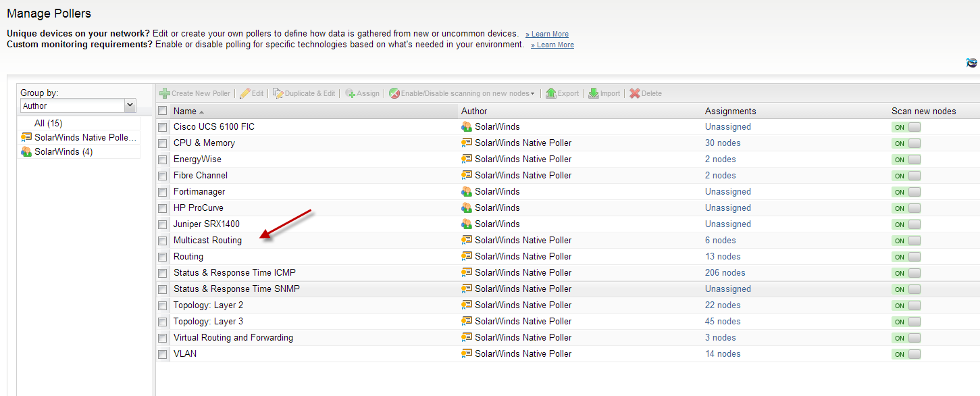
Task: Toggle scan new nodes for Routing
Action: click(x=906, y=257)
